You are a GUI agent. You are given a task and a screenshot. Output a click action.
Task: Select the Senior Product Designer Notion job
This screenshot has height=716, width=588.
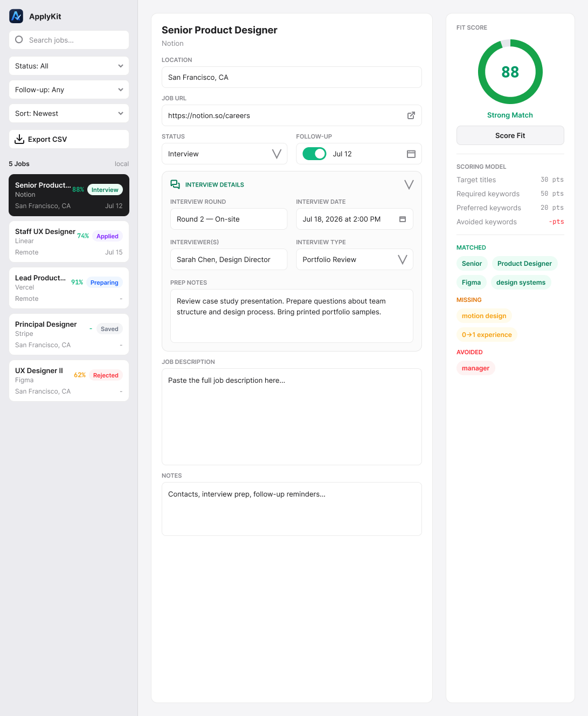(x=69, y=195)
